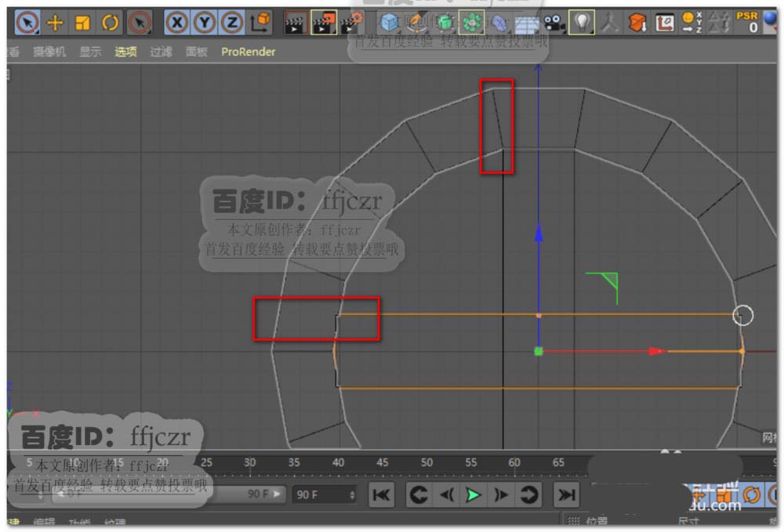Open the Edit Render Settings icon
Viewport: 784px width, 532px height.
(x=352, y=23)
